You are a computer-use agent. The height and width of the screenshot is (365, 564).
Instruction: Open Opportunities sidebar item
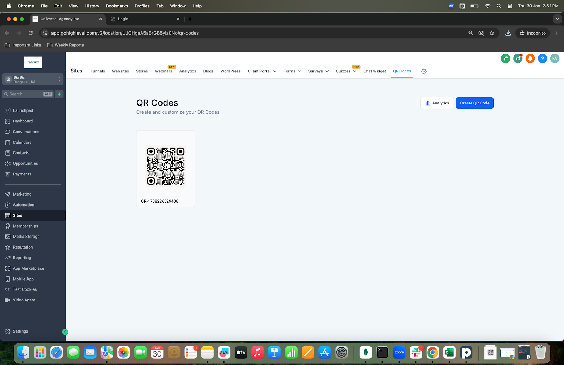coord(25,163)
